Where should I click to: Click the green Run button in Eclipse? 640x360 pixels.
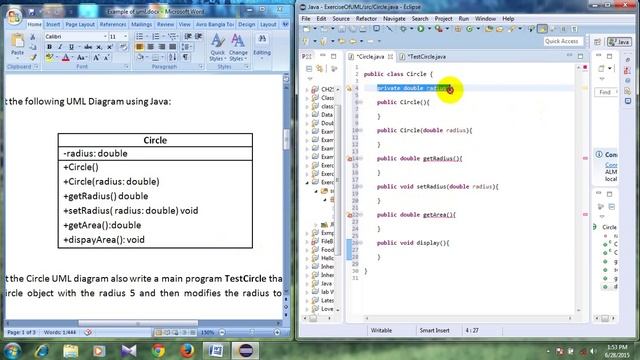pos(420,29)
